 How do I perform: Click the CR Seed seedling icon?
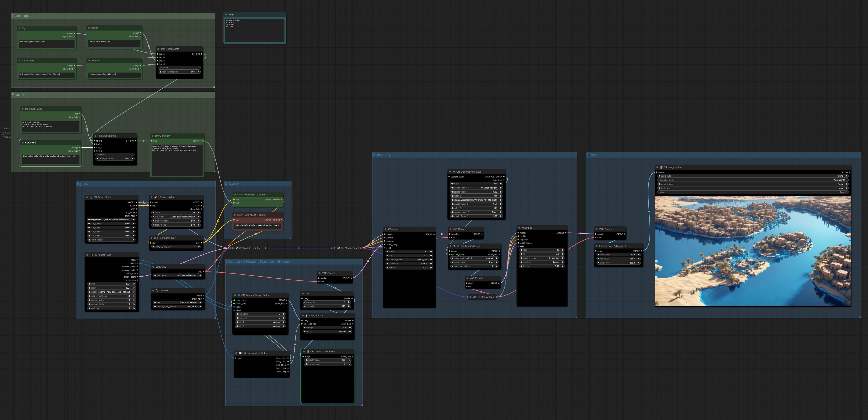(157, 290)
